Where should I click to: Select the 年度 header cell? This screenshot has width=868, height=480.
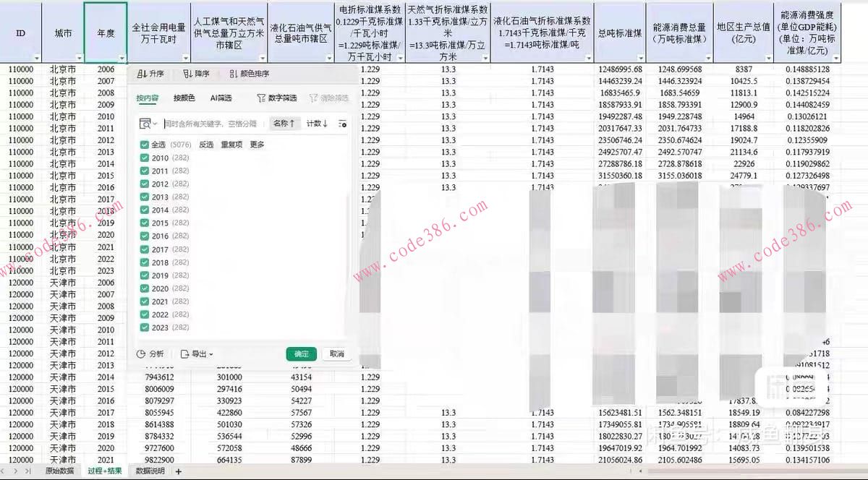106,33
